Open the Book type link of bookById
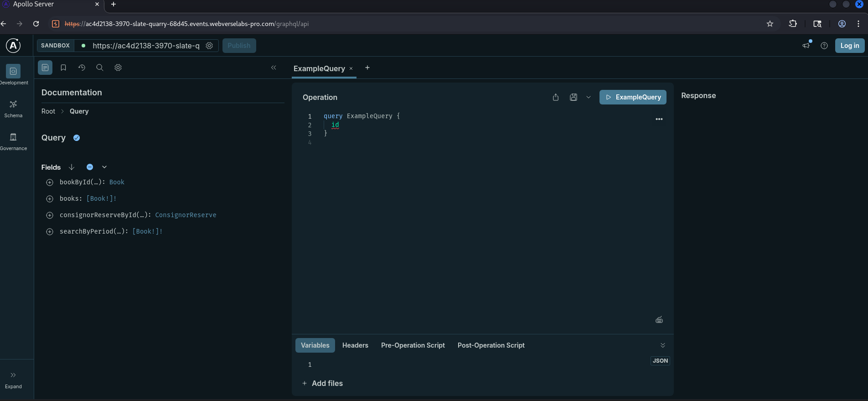 point(117,182)
